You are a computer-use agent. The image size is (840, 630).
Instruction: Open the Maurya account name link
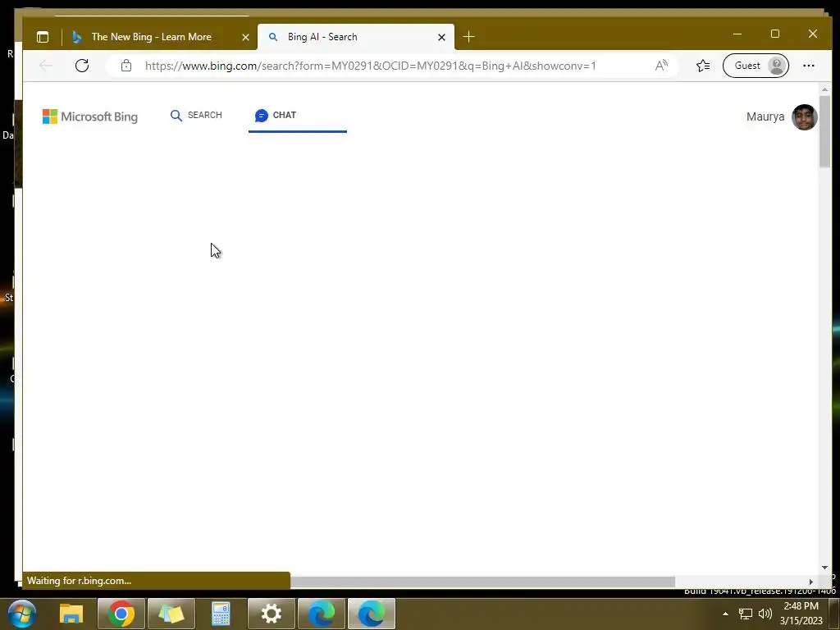coord(765,116)
